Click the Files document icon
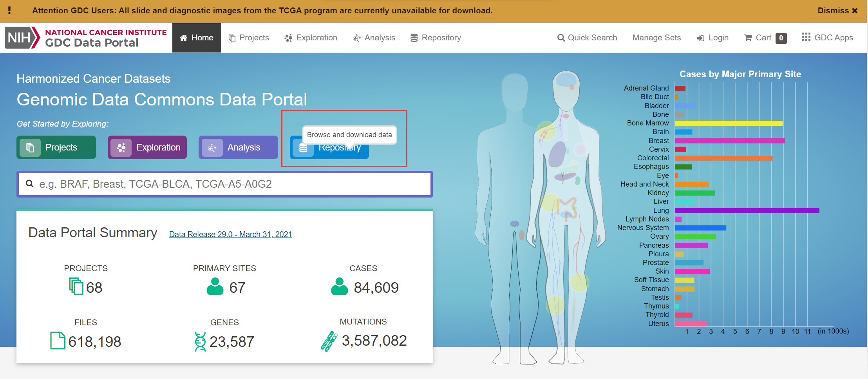 click(x=58, y=340)
